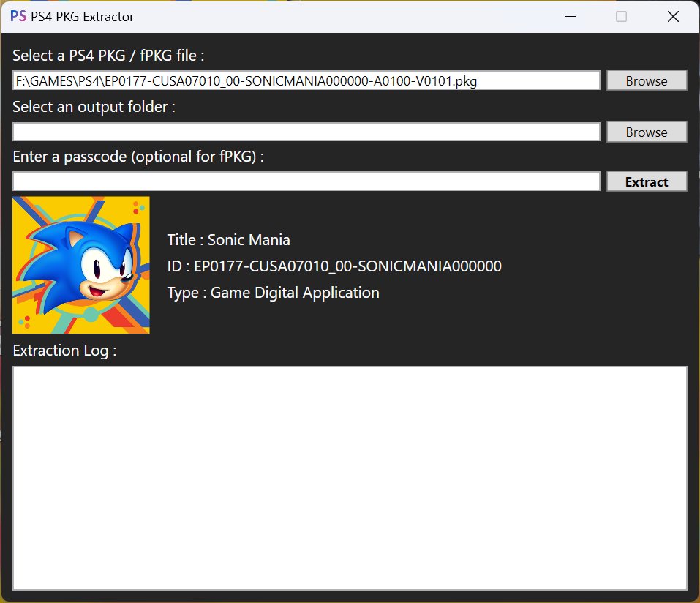700x603 pixels.
Task: Click the PS logo icon in title bar
Action: (19, 16)
